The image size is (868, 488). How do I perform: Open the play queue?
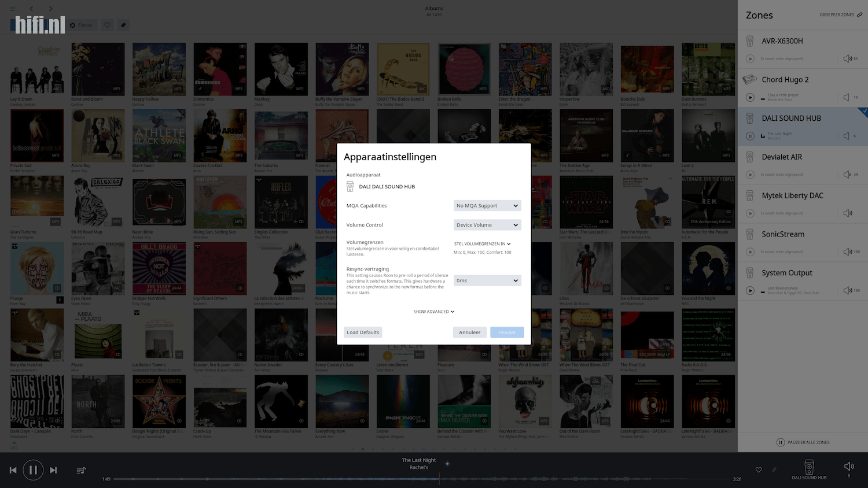[x=81, y=471]
